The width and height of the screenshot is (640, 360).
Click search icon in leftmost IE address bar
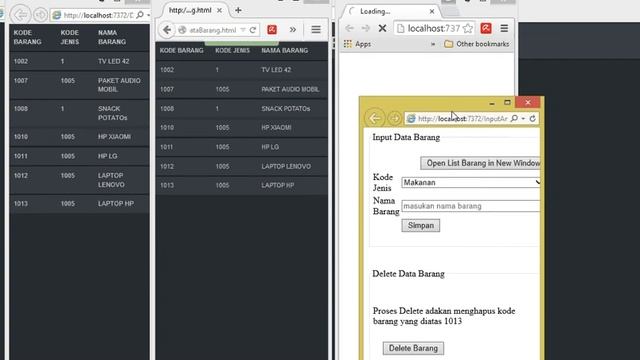[x=140, y=15]
